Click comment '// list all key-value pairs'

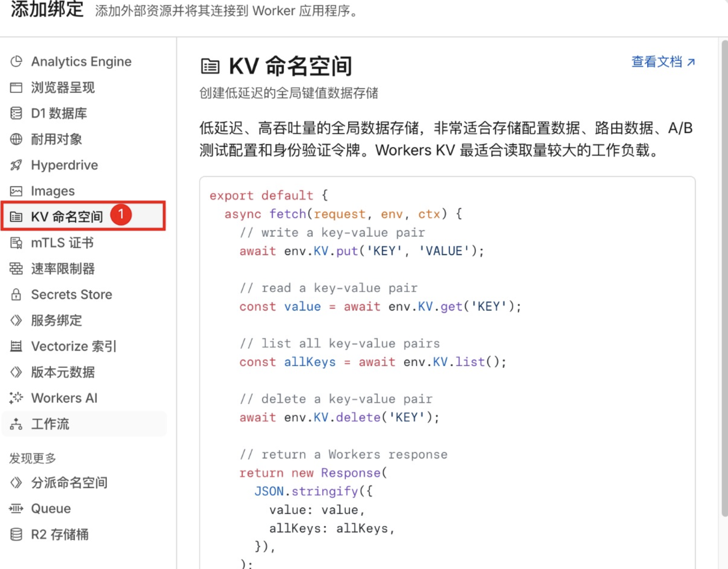tap(339, 344)
